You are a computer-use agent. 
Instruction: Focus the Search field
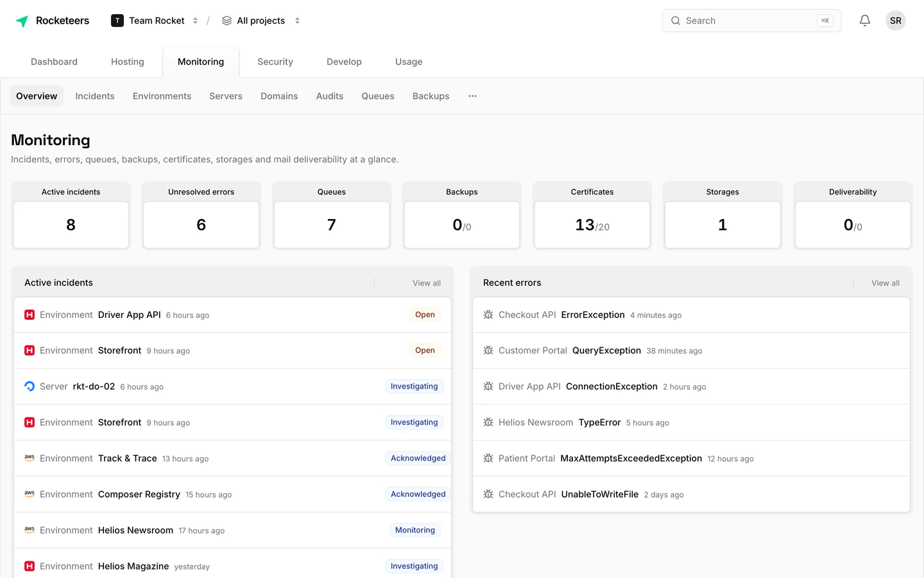(751, 21)
